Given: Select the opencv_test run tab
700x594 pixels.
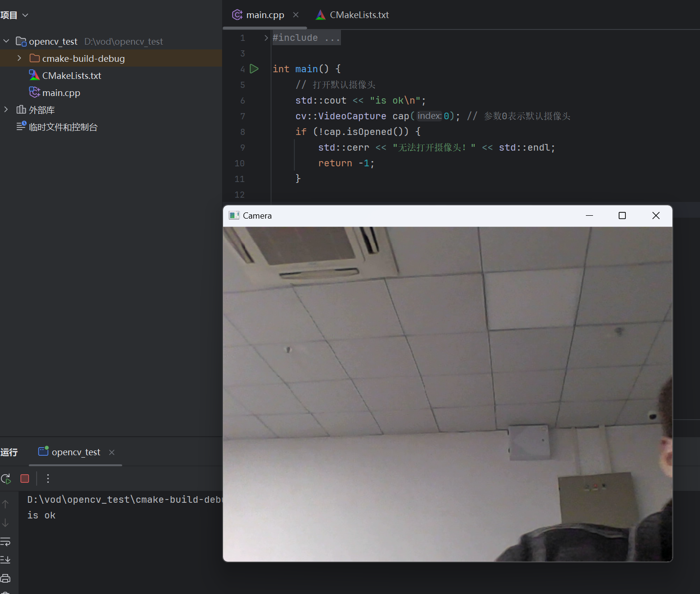Looking at the screenshot, I should coord(75,452).
